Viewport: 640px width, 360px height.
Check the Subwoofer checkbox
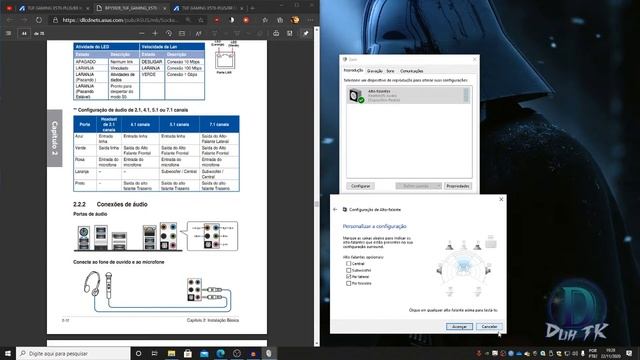(349, 270)
